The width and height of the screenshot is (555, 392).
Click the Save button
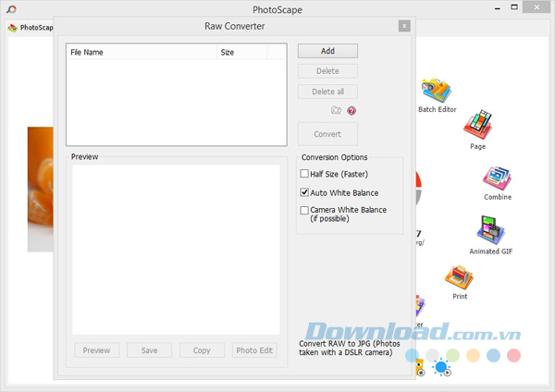click(x=149, y=350)
